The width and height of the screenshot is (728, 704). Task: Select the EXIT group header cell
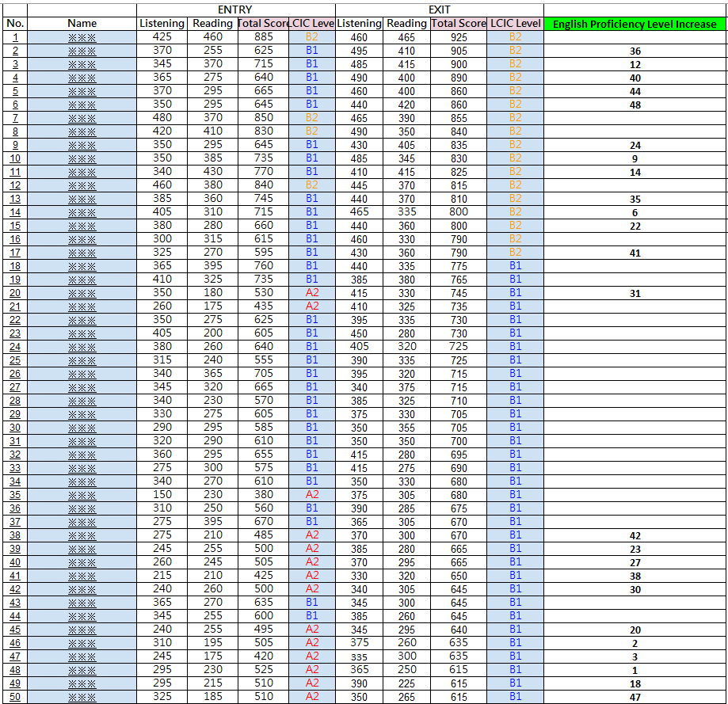pyautogui.click(x=439, y=10)
